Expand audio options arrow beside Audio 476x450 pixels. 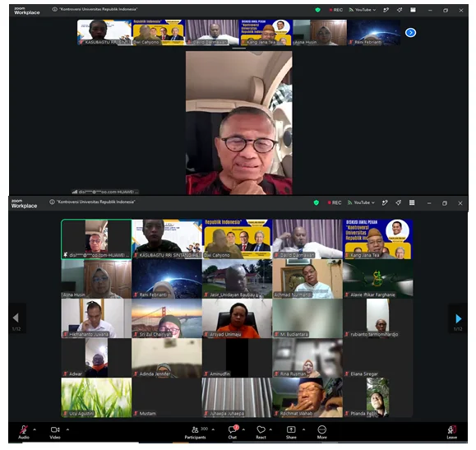[35, 429]
